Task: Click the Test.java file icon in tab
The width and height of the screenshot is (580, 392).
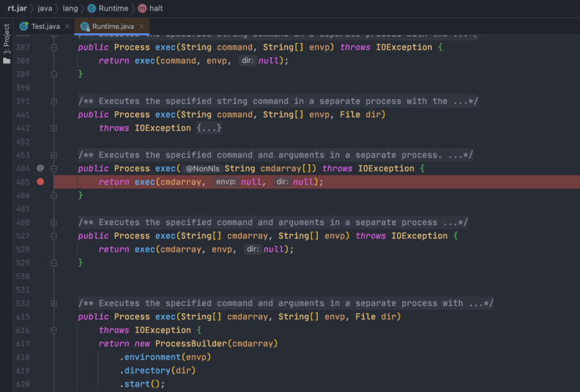Action: click(x=24, y=26)
